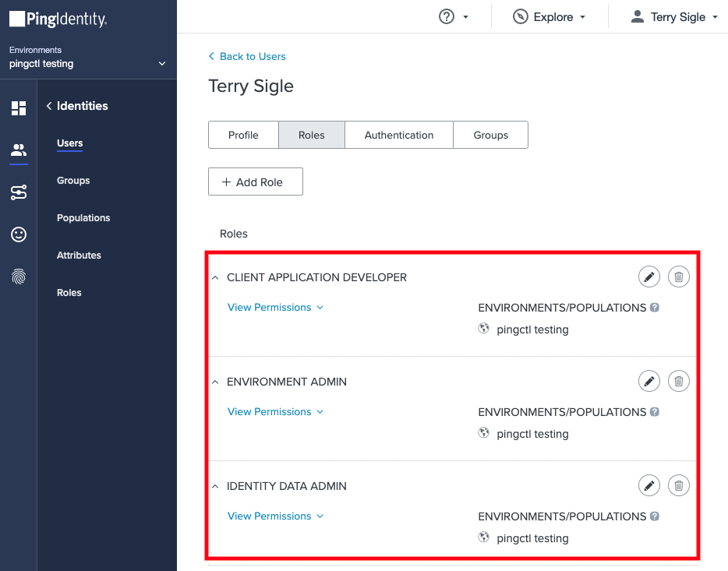Click the Connections flow icon in sidebar
The height and width of the screenshot is (571, 728).
(x=17, y=192)
